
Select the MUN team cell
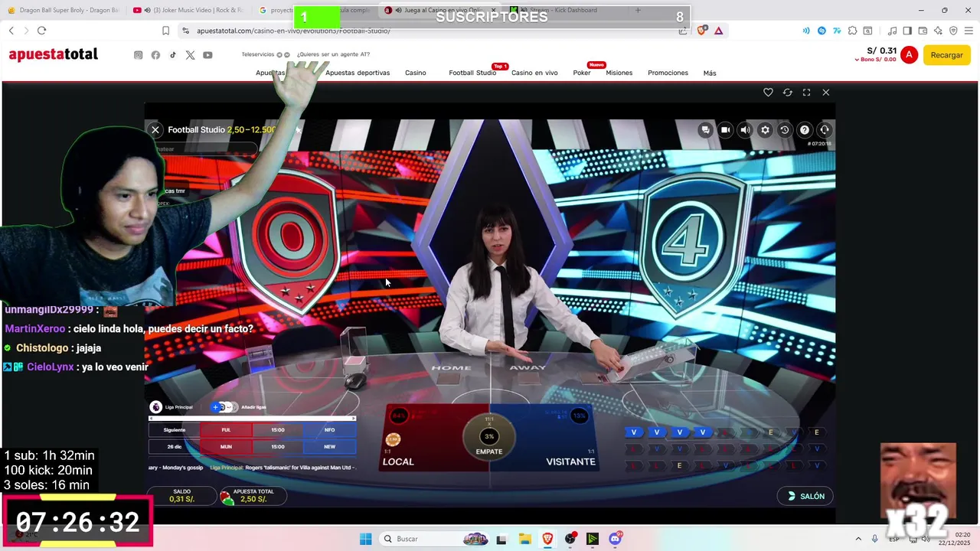226,447
